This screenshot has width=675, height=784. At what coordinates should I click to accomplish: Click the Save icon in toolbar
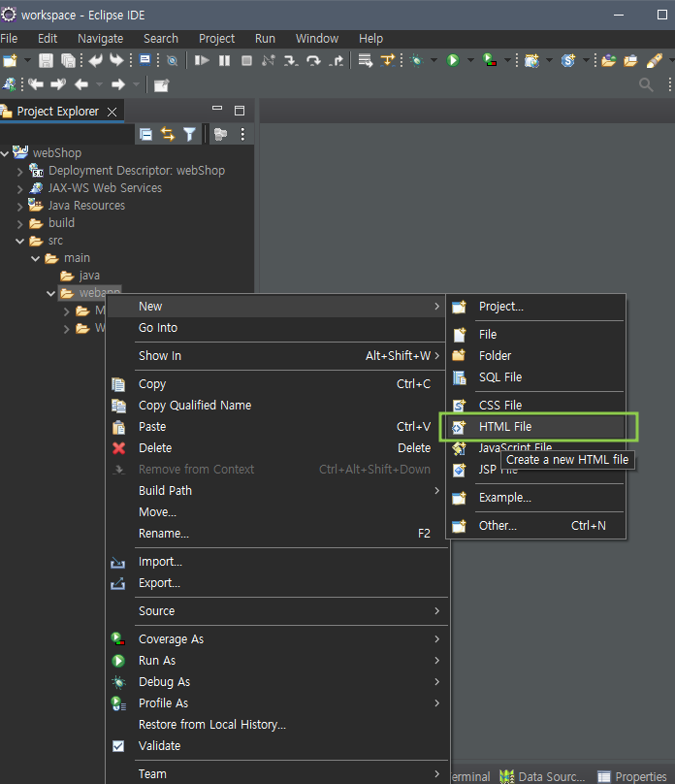pyautogui.click(x=46, y=60)
